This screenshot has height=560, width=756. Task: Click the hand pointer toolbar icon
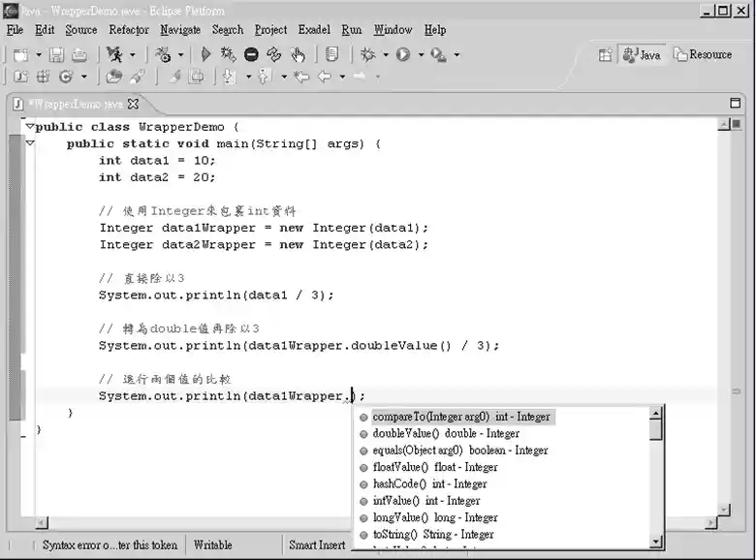(x=298, y=55)
